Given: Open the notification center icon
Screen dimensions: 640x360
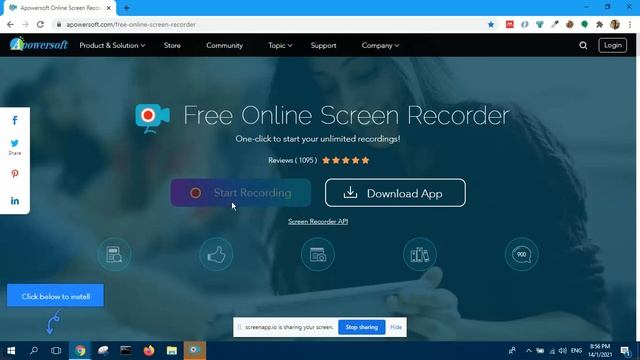Looking at the screenshot, I should click(x=625, y=351).
